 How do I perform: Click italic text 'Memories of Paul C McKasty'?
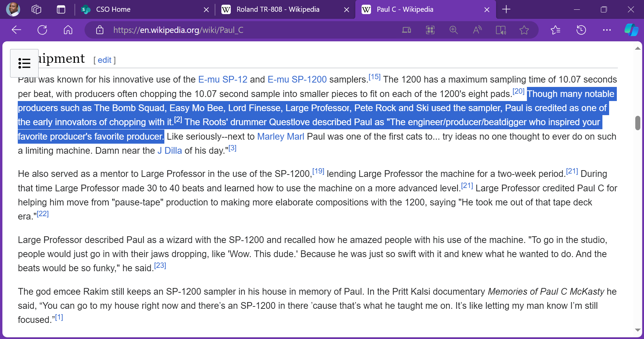[546, 292]
